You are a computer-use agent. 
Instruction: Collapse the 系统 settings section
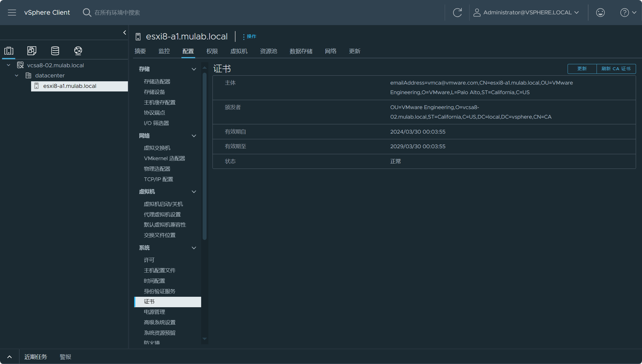(194, 248)
